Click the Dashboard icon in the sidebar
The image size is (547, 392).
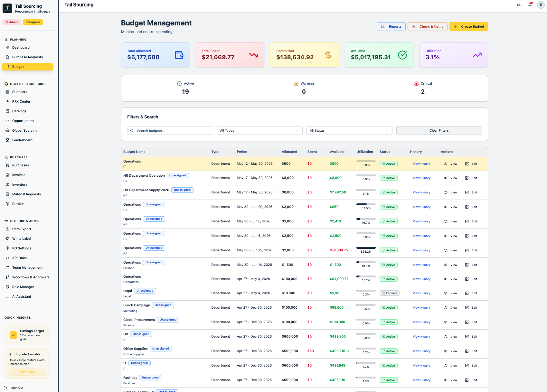(x=7, y=47)
